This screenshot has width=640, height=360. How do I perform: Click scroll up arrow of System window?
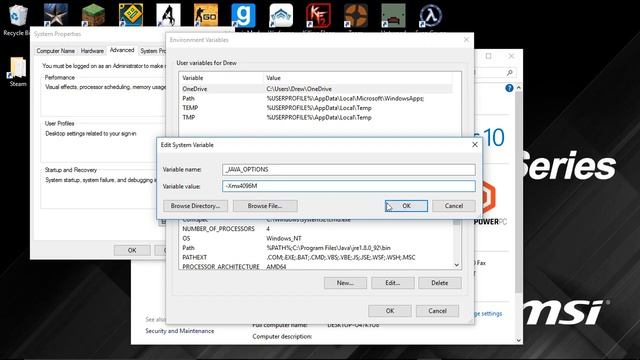(518, 88)
